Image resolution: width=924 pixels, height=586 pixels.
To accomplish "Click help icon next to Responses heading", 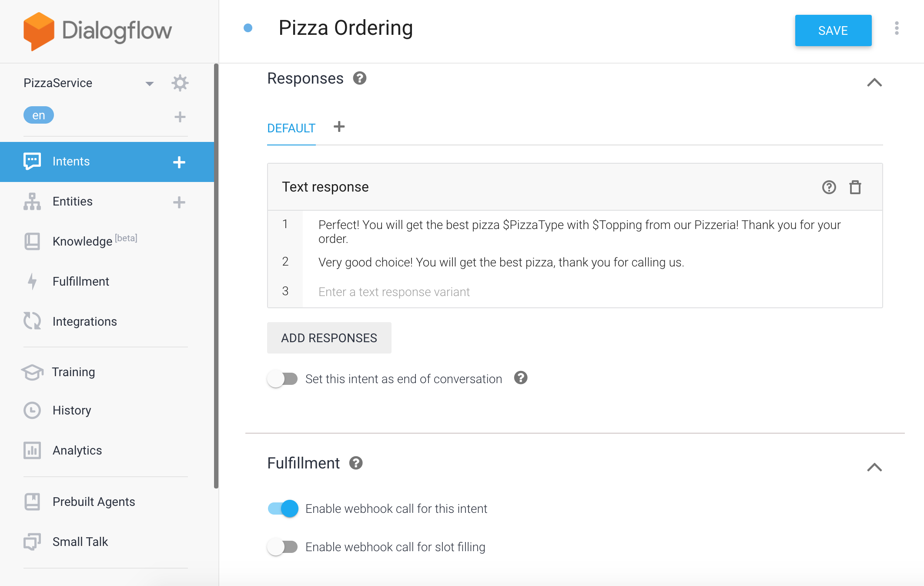I will [x=359, y=78].
